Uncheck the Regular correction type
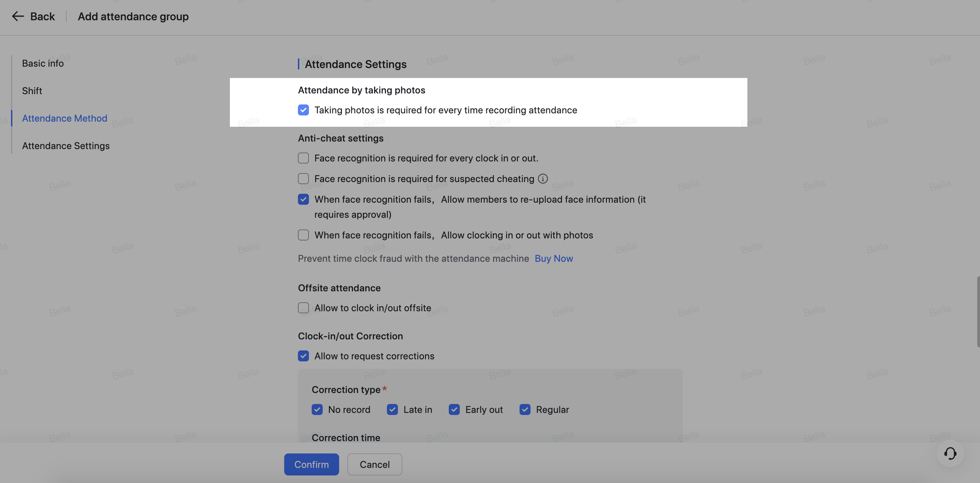 525,409
